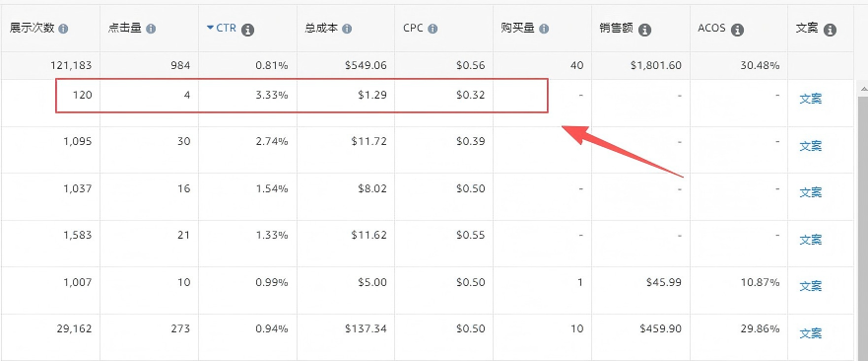868x361 pixels.
Task: Click info icon next to CPC header
Action: click(433, 29)
